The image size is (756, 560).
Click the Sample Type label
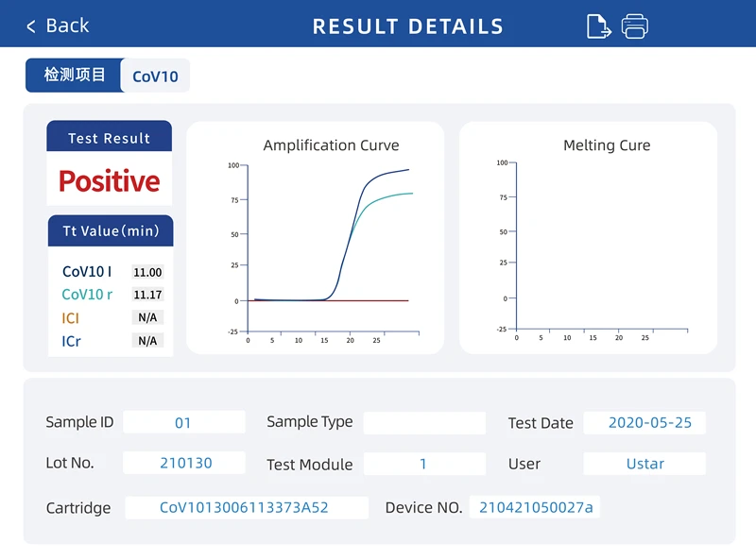pyautogui.click(x=310, y=422)
